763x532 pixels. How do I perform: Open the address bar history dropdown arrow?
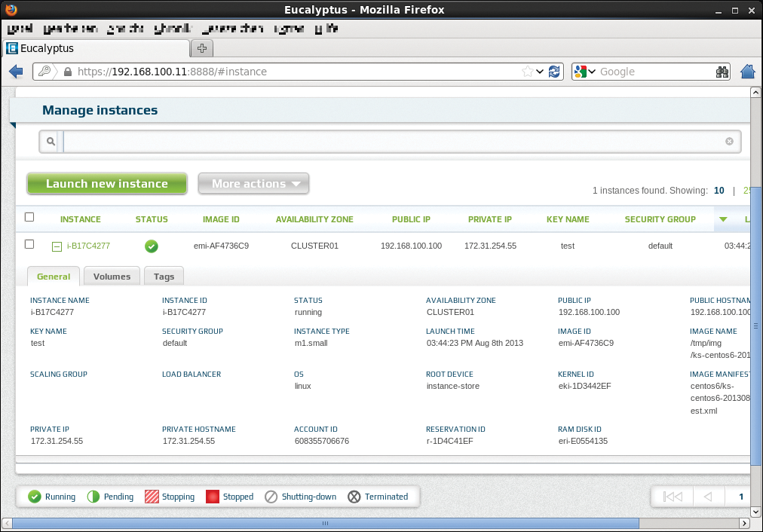point(540,72)
